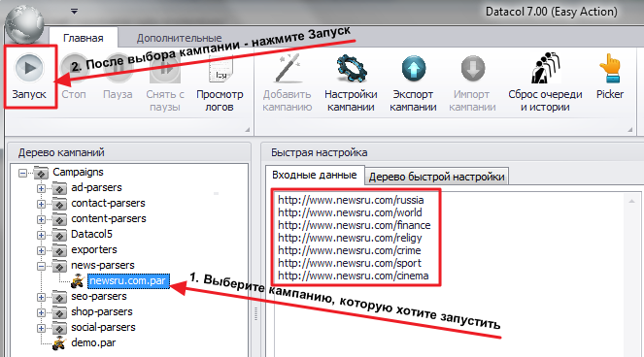The image size is (644, 357).
Task: Expand the exporters node
Action: pos(41,250)
